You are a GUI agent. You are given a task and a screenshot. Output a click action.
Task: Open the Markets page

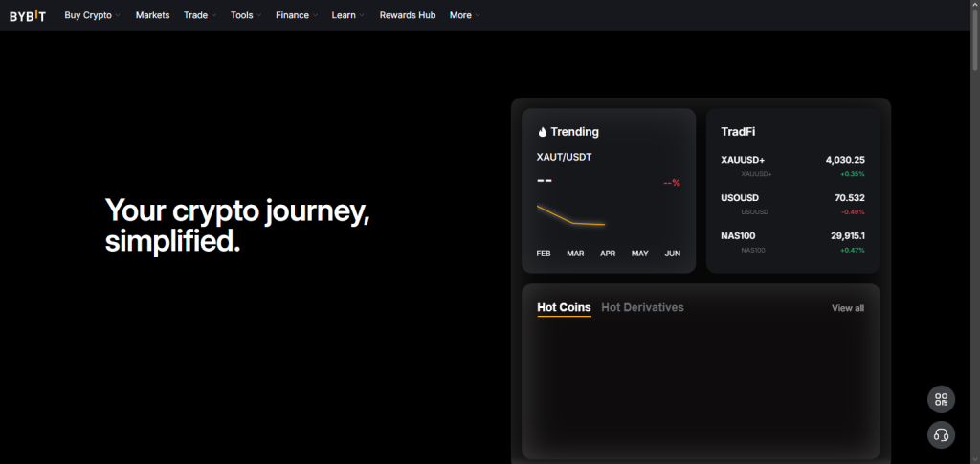152,15
